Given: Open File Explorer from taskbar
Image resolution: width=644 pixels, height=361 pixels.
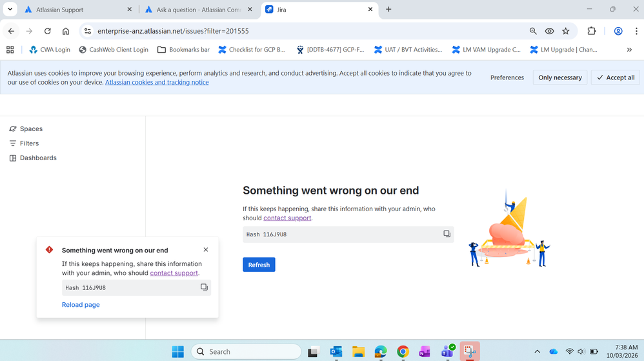Looking at the screenshot, I should [x=358, y=351].
